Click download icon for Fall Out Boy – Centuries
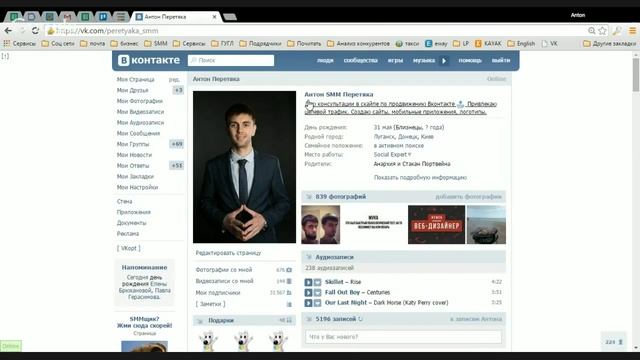The width and height of the screenshot is (640, 360). pos(318,293)
